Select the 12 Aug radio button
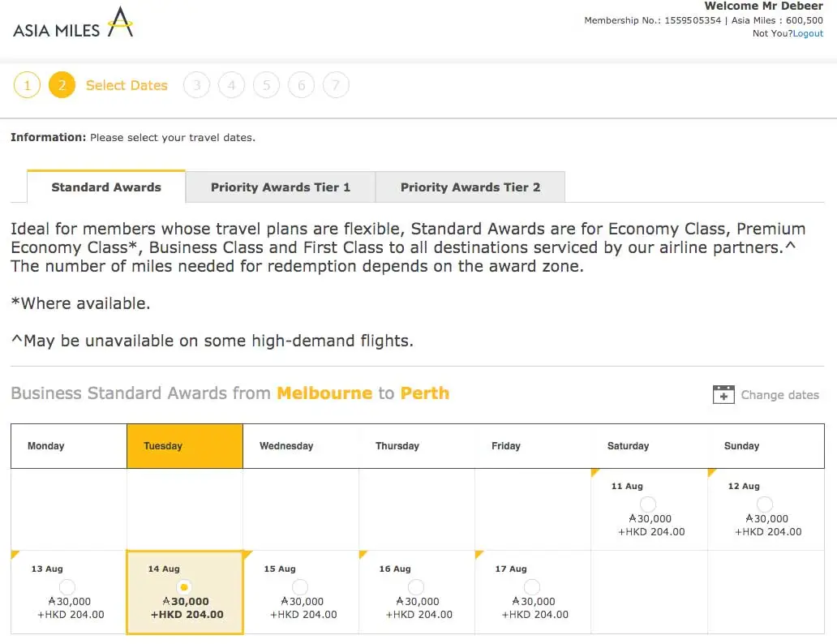837x644 pixels. tap(764, 504)
